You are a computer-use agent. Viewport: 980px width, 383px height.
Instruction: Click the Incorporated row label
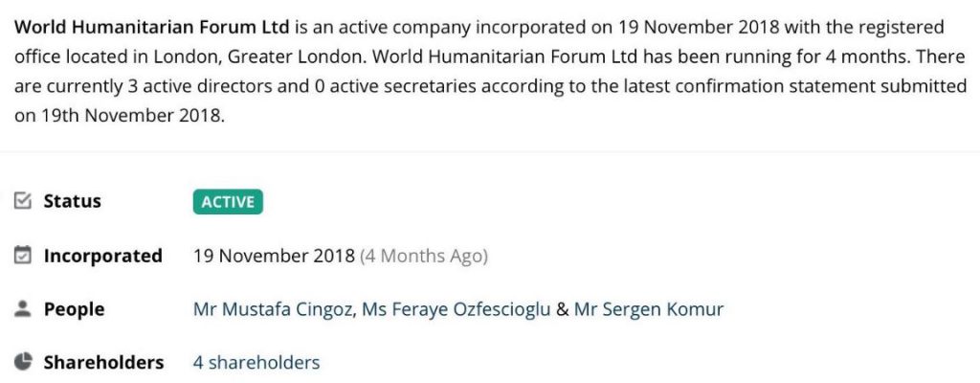click(x=103, y=256)
